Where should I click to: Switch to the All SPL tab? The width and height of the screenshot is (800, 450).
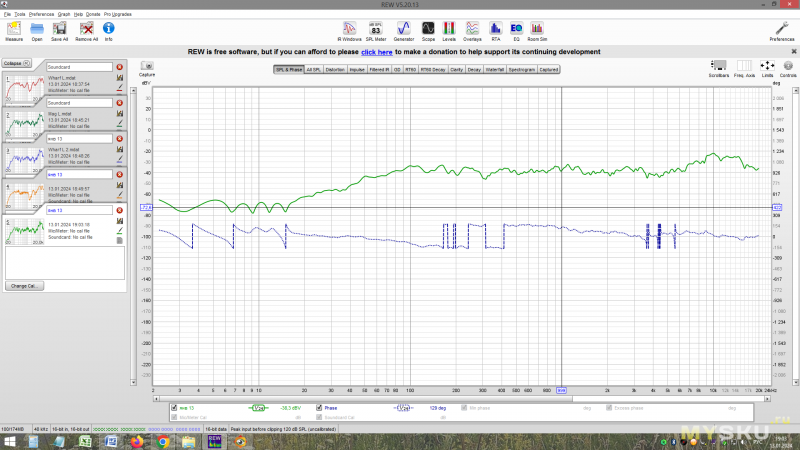[x=313, y=69]
